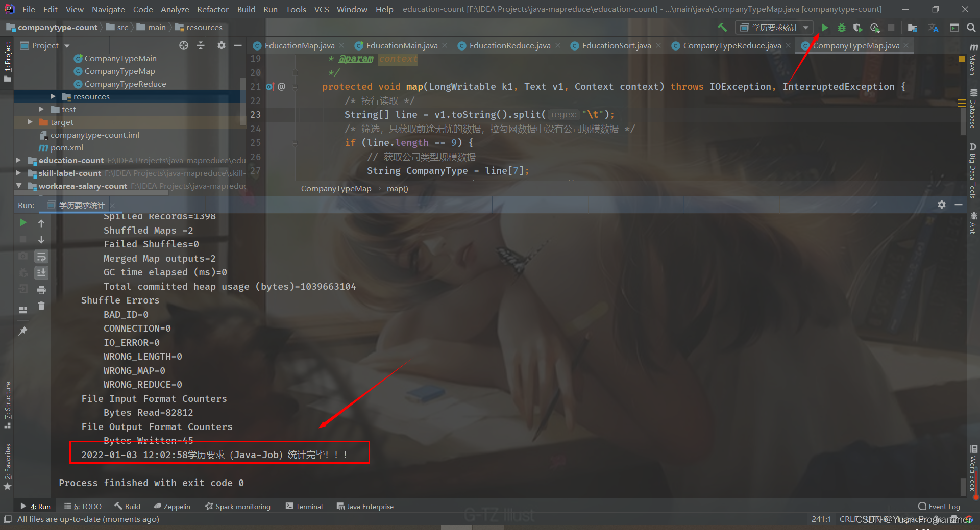Expand the resources folder in the Project tree
The height and width of the screenshot is (530, 980).
[x=53, y=96]
